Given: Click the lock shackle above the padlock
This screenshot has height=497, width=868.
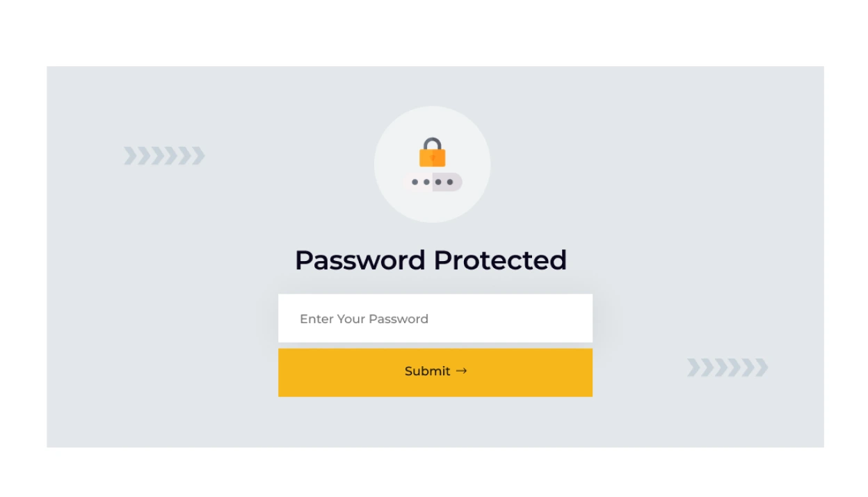Looking at the screenshot, I should [433, 139].
